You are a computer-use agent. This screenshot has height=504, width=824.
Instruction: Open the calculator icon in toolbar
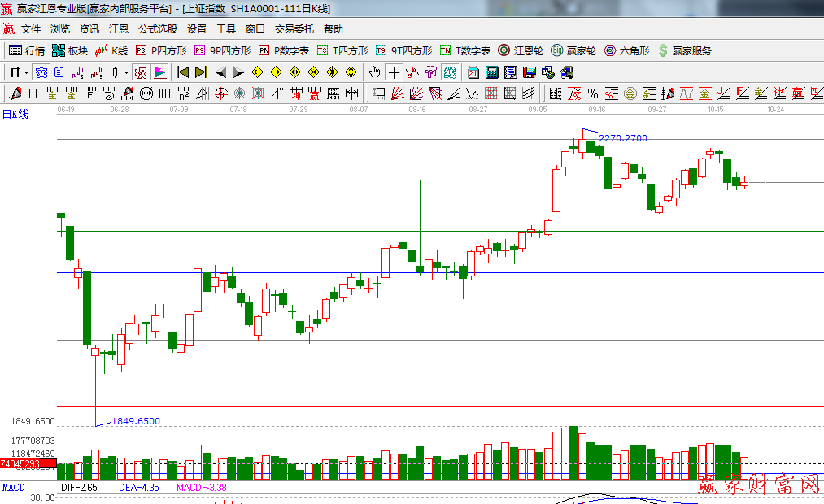point(491,72)
